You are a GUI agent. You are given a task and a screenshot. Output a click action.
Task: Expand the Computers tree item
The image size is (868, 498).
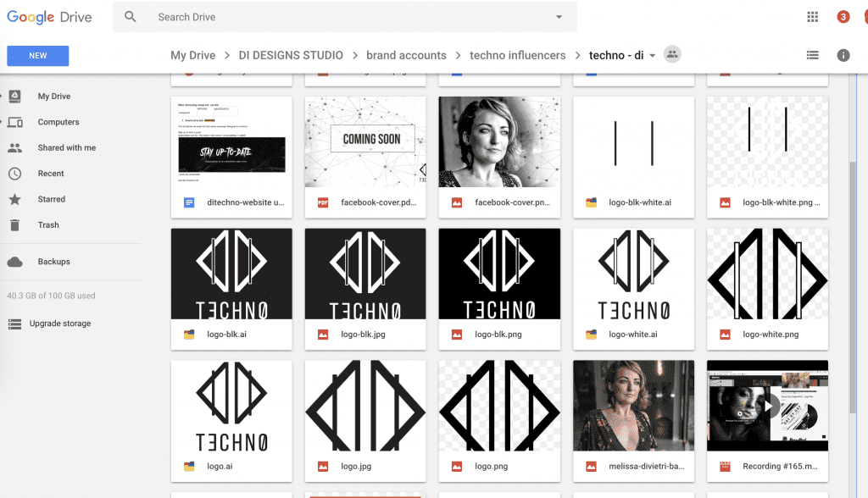[3, 122]
